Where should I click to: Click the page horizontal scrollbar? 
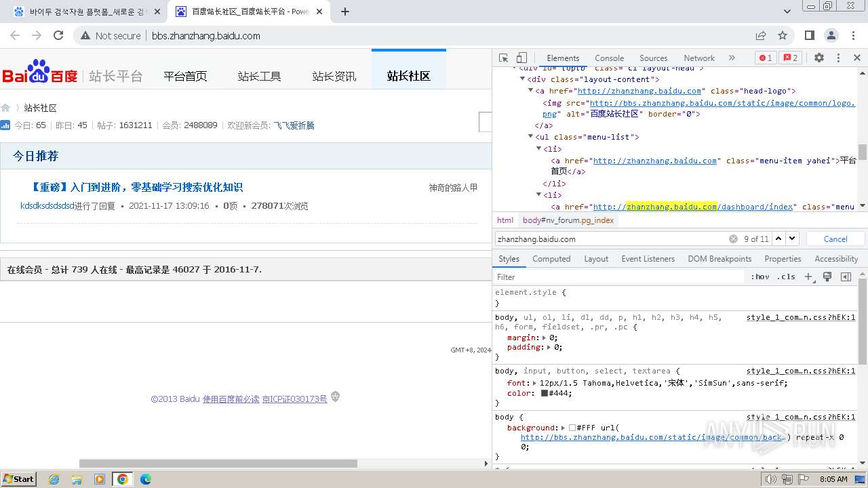218,464
